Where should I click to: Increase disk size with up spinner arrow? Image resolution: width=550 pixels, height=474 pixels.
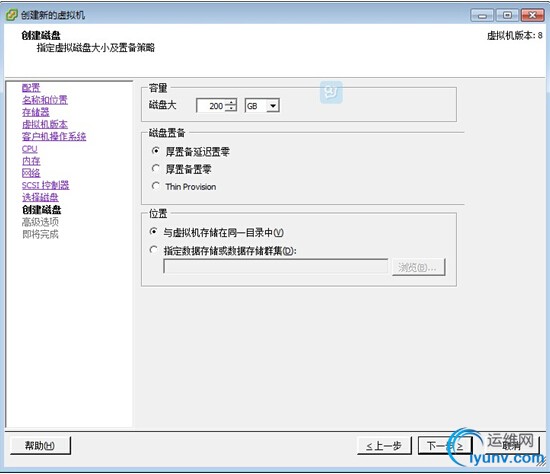coord(231,102)
